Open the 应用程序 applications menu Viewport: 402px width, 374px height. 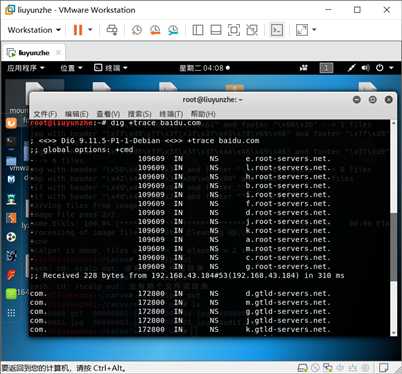[x=26, y=68]
